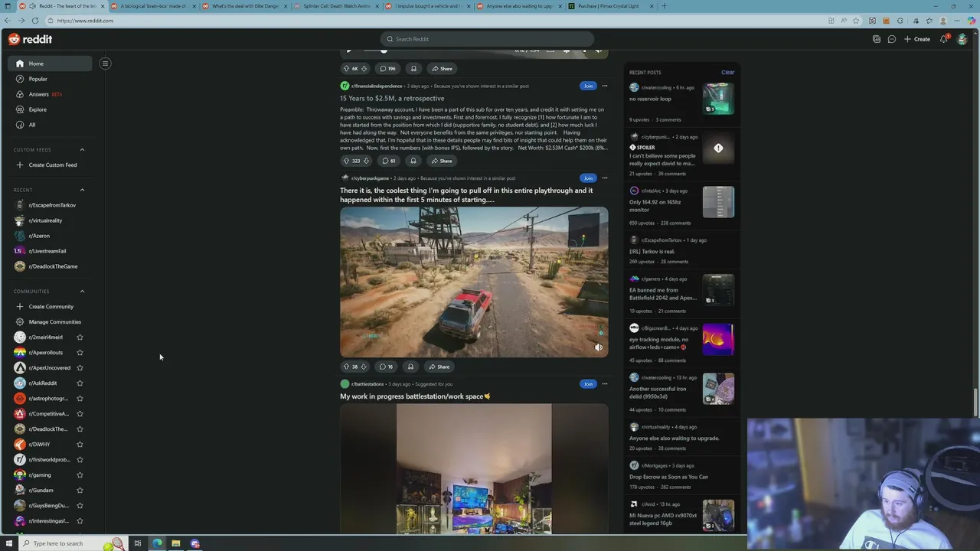Open the Create post button in the header
Image resolution: width=980 pixels, height=551 pixels.
[916, 39]
